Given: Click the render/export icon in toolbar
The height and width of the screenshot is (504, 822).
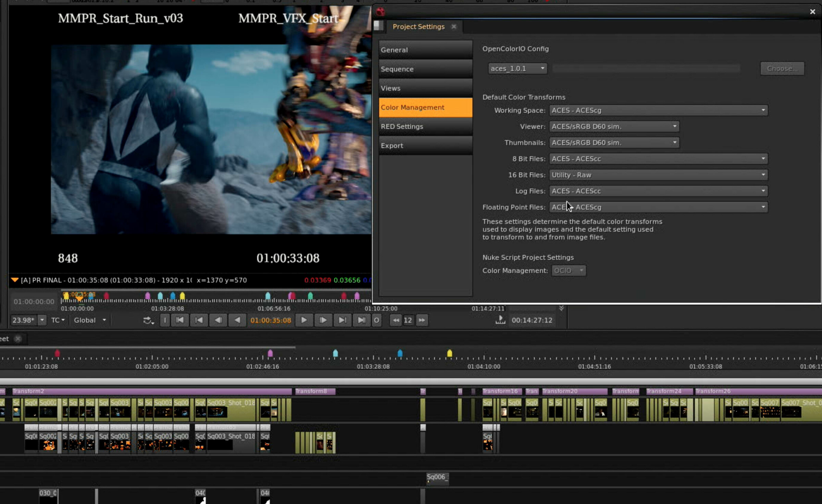Looking at the screenshot, I should [x=501, y=320].
